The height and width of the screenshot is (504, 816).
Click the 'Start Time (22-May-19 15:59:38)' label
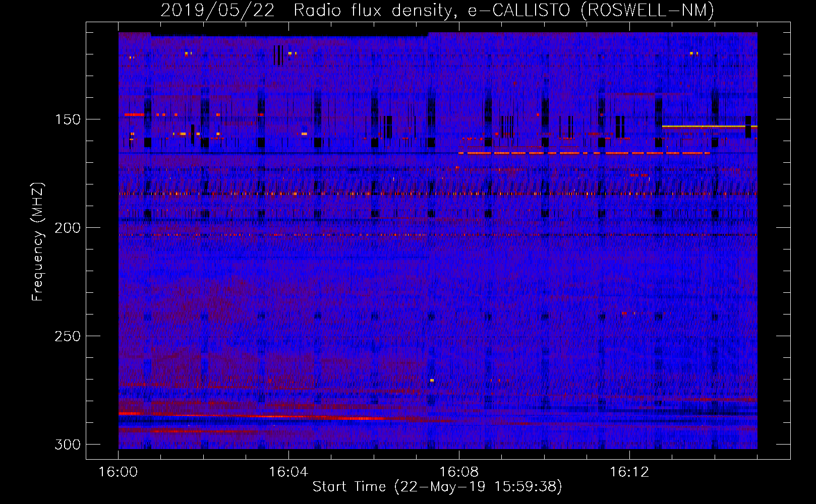click(437, 487)
